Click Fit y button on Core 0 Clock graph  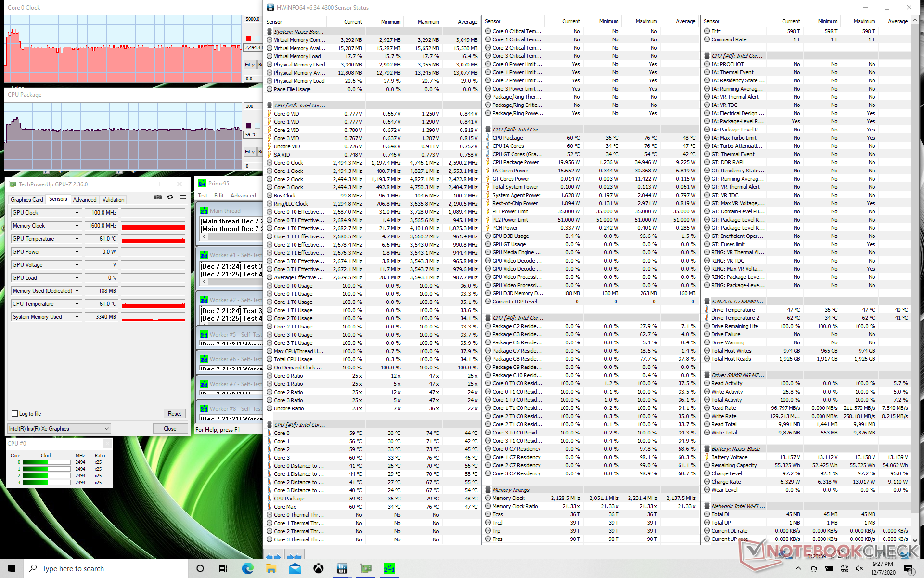(250, 65)
